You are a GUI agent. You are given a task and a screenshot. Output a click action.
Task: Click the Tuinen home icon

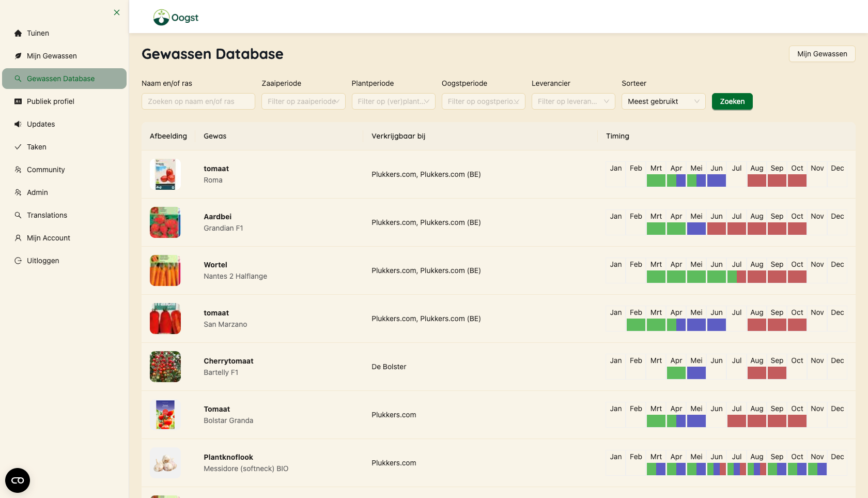point(18,33)
